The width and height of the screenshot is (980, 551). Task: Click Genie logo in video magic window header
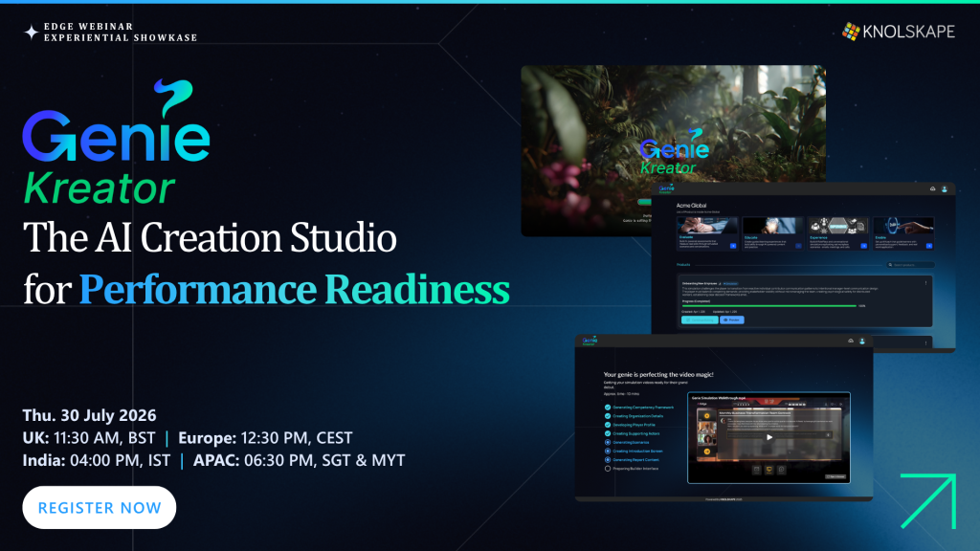(x=590, y=341)
